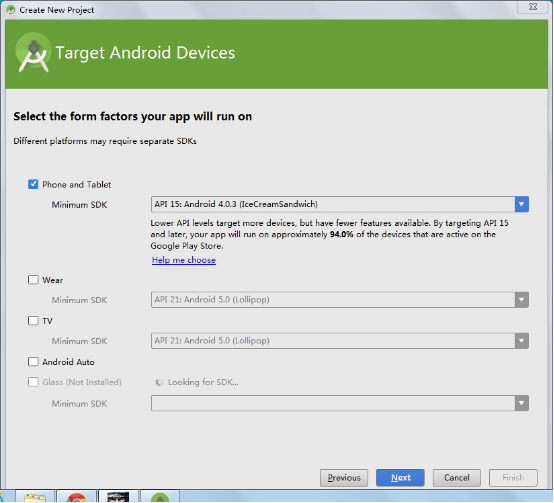Click the Wear Minimum SDK dropdown arrow

[x=521, y=300]
